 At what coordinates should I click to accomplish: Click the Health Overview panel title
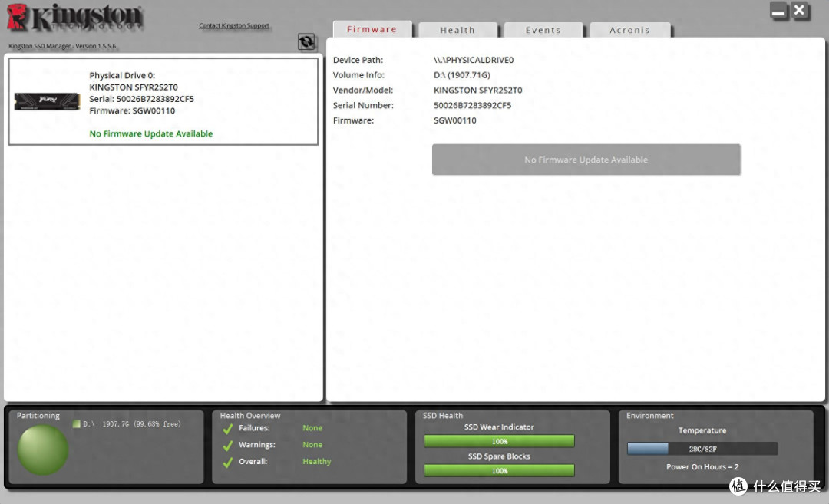coord(250,416)
